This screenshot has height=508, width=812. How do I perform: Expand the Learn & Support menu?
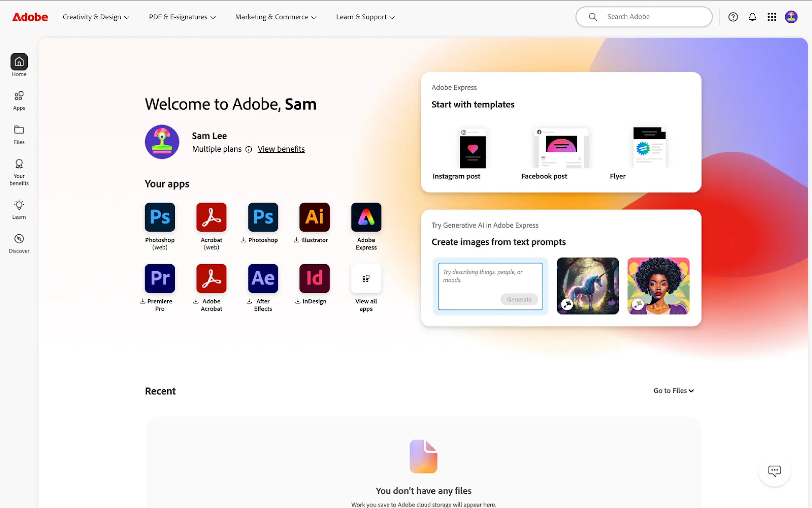[365, 17]
